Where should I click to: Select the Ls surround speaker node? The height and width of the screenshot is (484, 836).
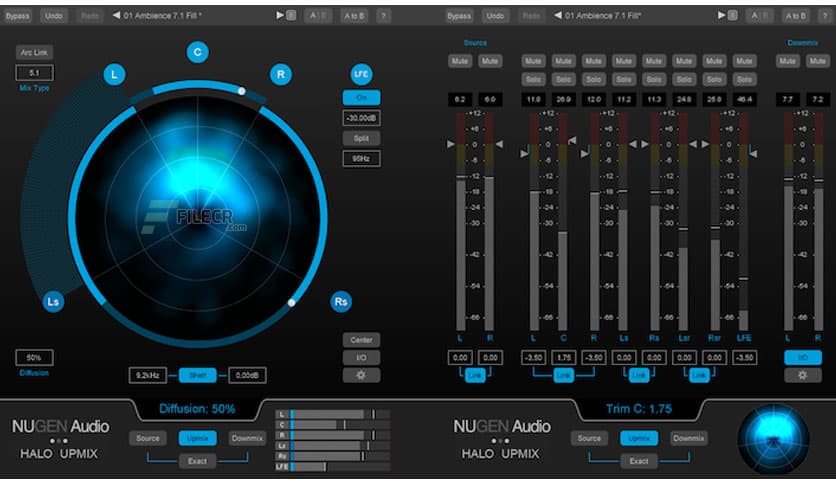pyautogui.click(x=53, y=302)
